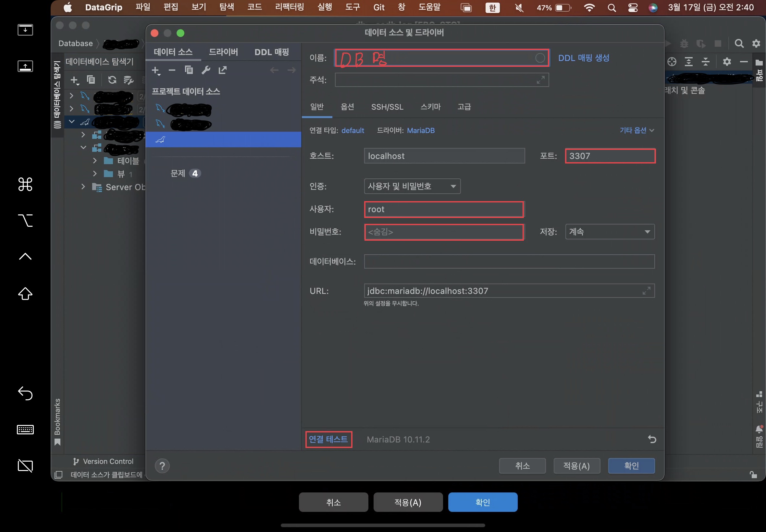Open the password save option dropdown
This screenshot has width=766, height=532.
[609, 232]
